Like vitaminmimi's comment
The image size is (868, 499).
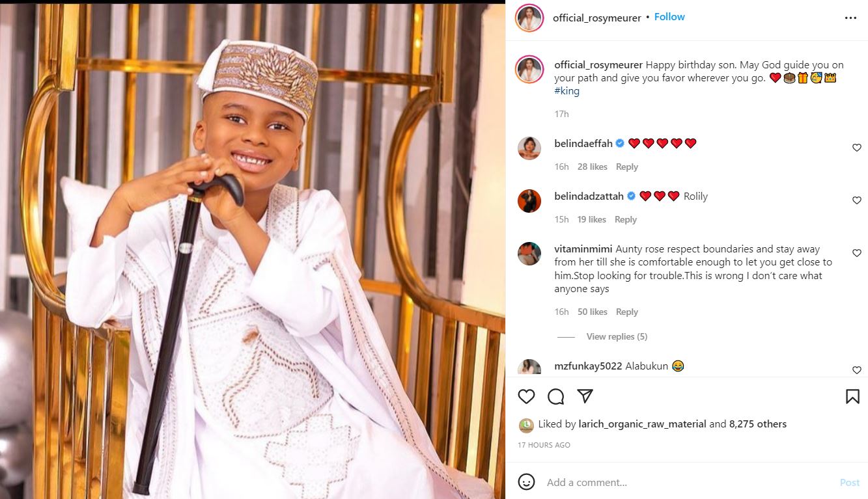coord(856,254)
